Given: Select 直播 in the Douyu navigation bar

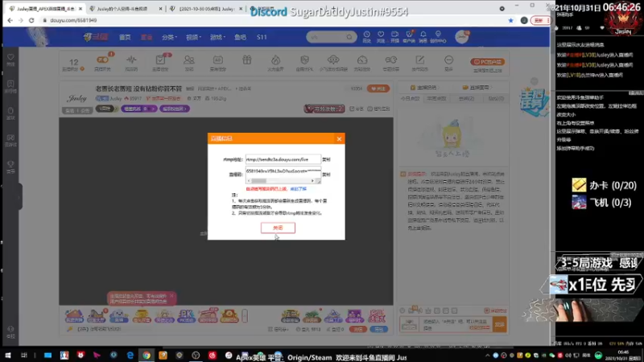Looking at the screenshot, I should (147, 37).
